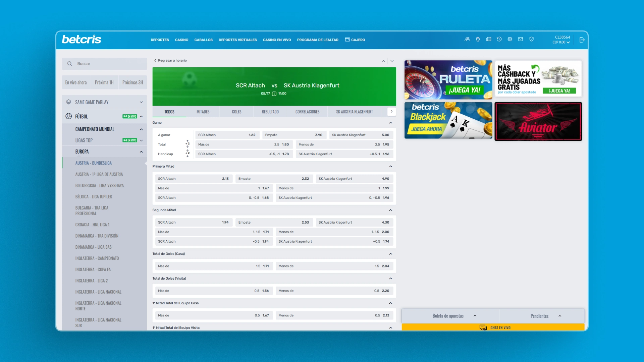
Task: Bet SK Austria Klagenfurt at 5.00
Action: pyautogui.click(x=361, y=135)
